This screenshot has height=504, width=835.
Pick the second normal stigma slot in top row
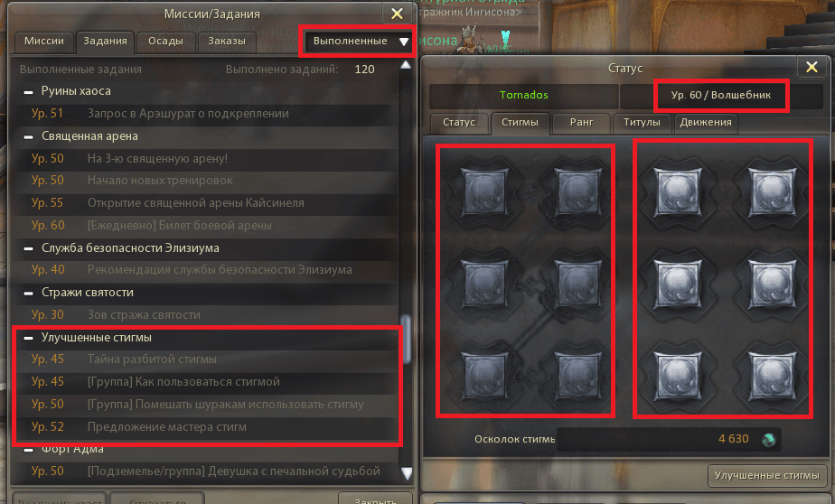[x=577, y=191]
